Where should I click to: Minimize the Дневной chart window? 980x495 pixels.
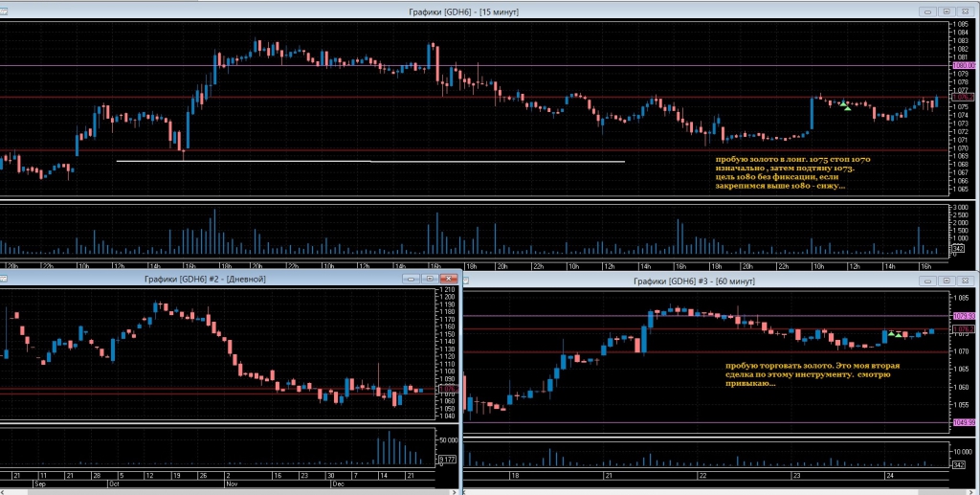(409, 278)
